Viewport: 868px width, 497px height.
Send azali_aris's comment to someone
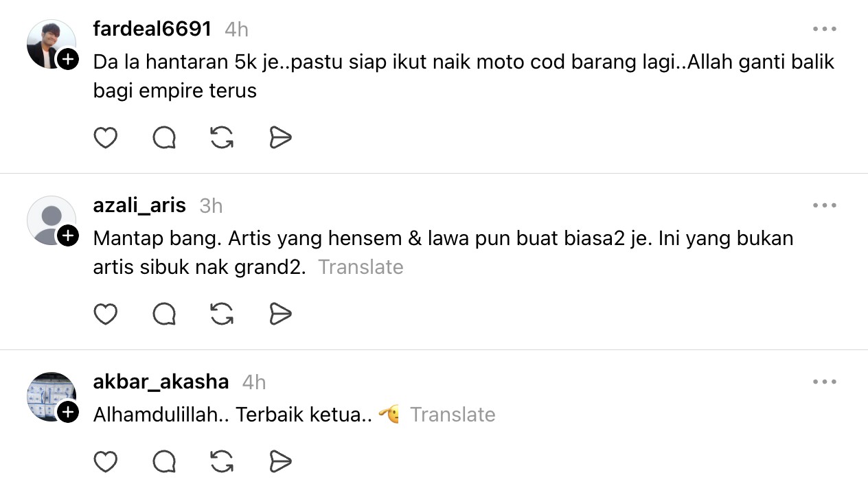[x=280, y=314]
